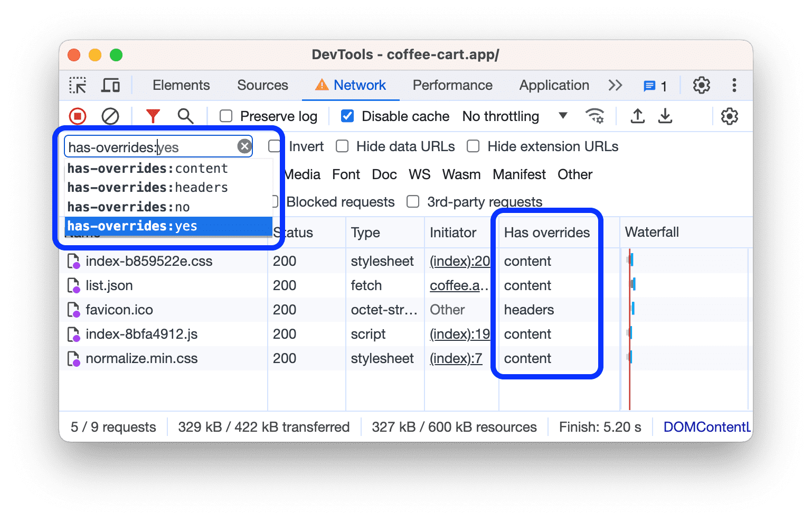Viewport: 812px width, 520px height.
Task: Clear the filter text with X button
Action: [x=244, y=146]
